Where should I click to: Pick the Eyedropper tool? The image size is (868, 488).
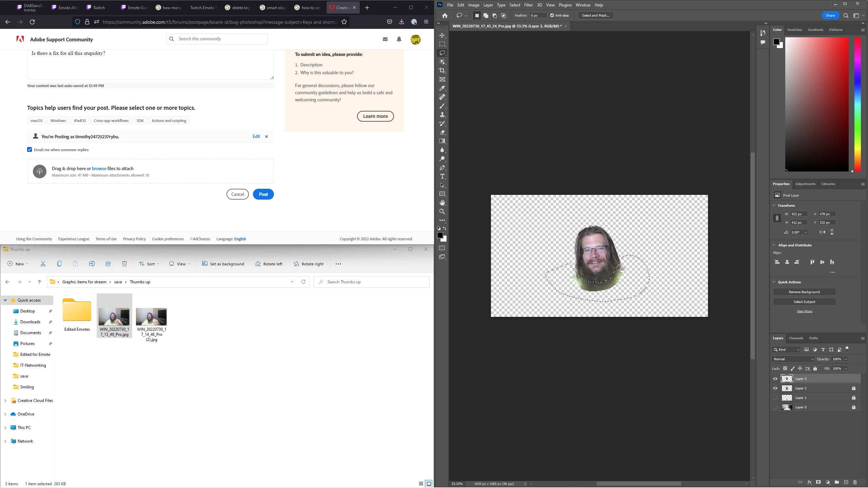click(442, 88)
